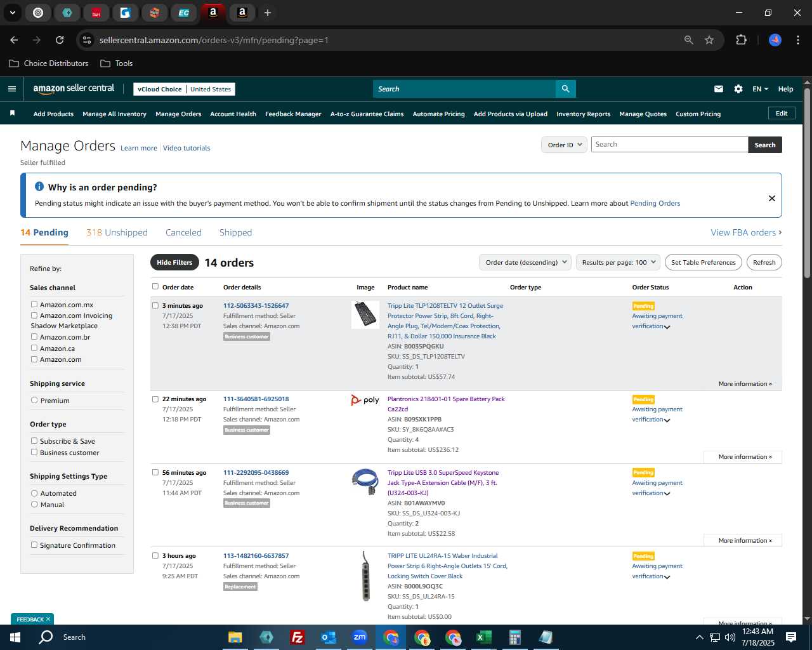Open the browser tab search dropdown arrow
The height and width of the screenshot is (650, 812).
(12, 13)
